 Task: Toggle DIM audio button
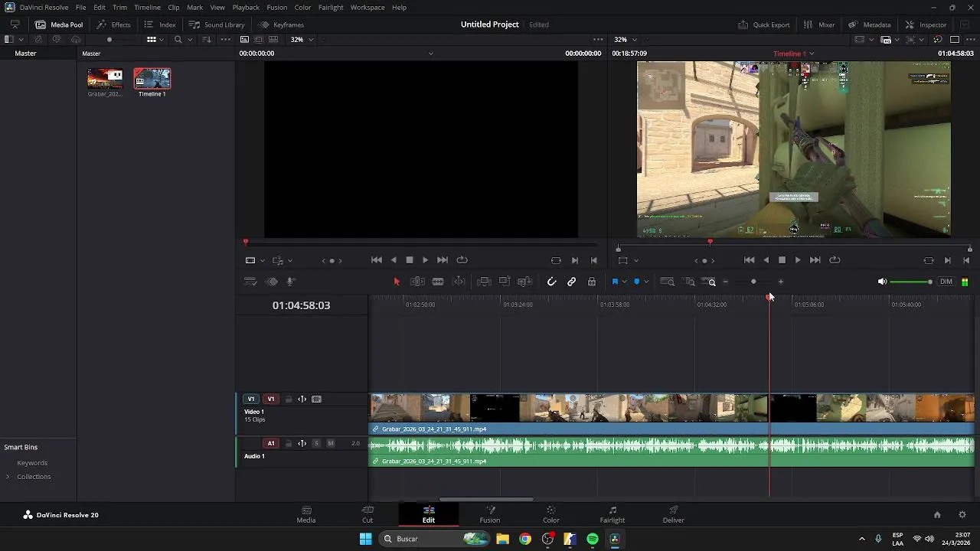(x=946, y=282)
